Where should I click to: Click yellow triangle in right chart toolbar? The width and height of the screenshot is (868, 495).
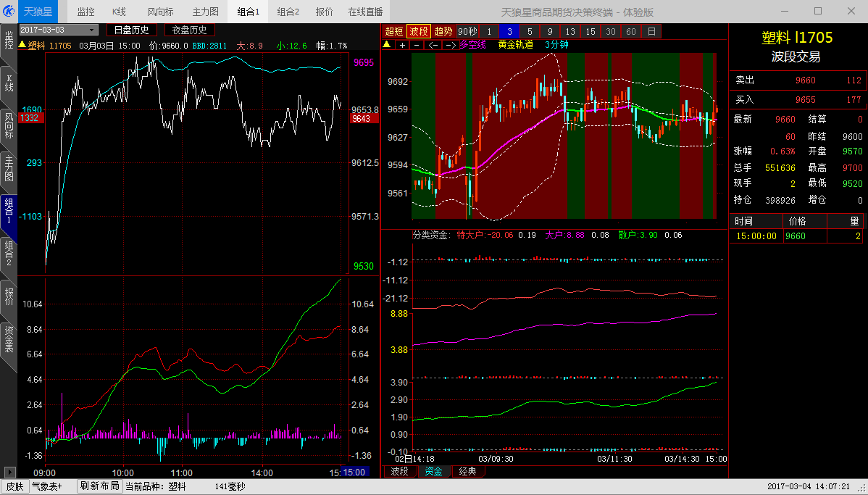pyautogui.click(x=388, y=45)
